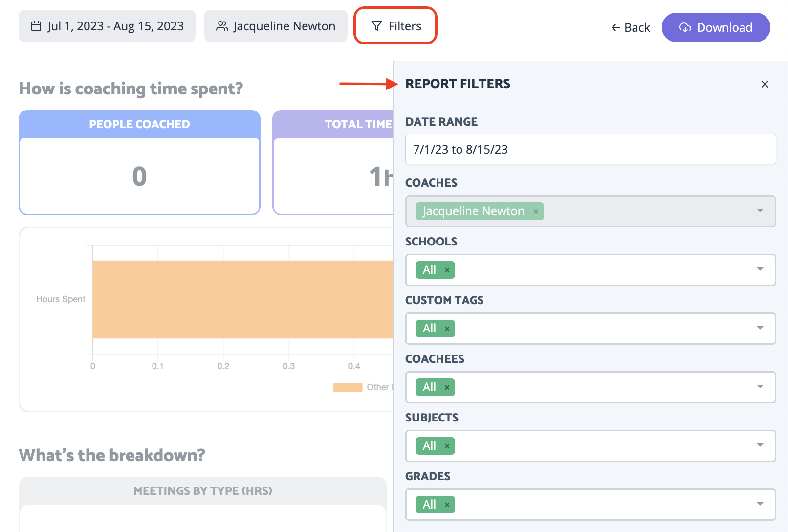Expand the Custom Tags dropdown arrow

760,328
